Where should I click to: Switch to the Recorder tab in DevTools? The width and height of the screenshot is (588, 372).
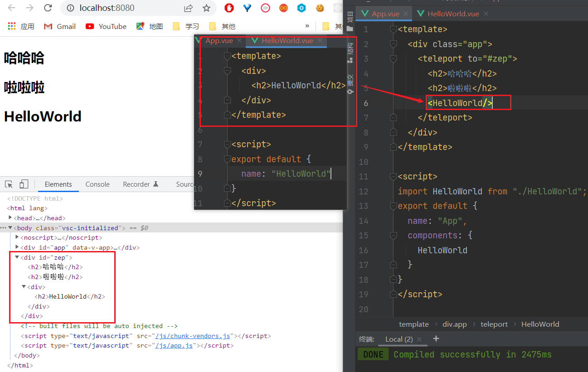click(141, 184)
